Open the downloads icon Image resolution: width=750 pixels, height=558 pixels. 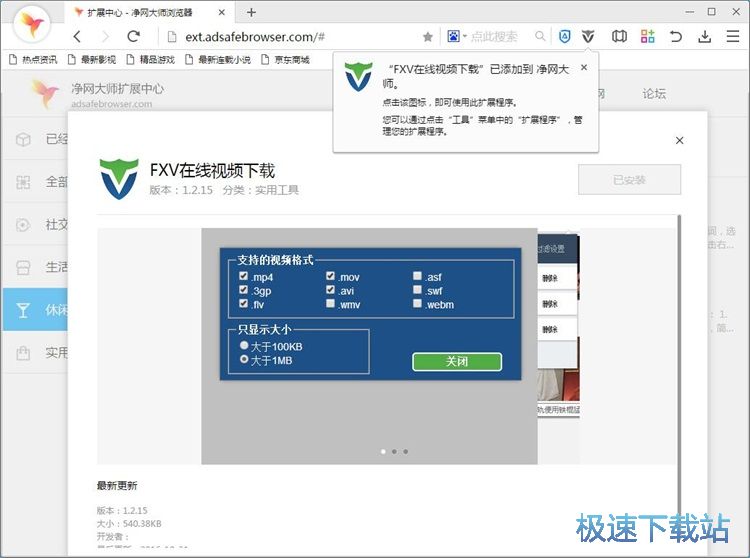(x=704, y=36)
